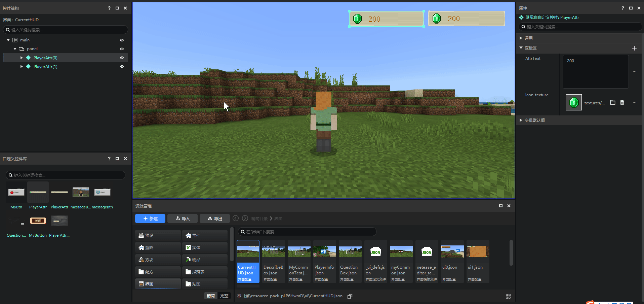Switch to 完整 view mode
This screenshot has width=644, height=304.
point(224,296)
